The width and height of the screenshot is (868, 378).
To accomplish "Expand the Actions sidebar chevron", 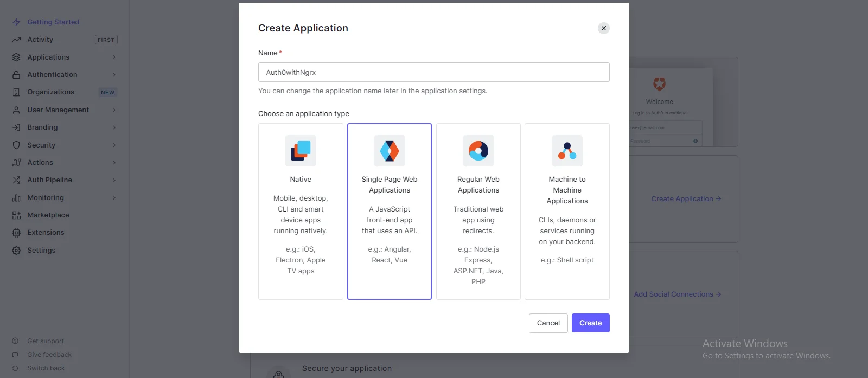I will [x=114, y=163].
